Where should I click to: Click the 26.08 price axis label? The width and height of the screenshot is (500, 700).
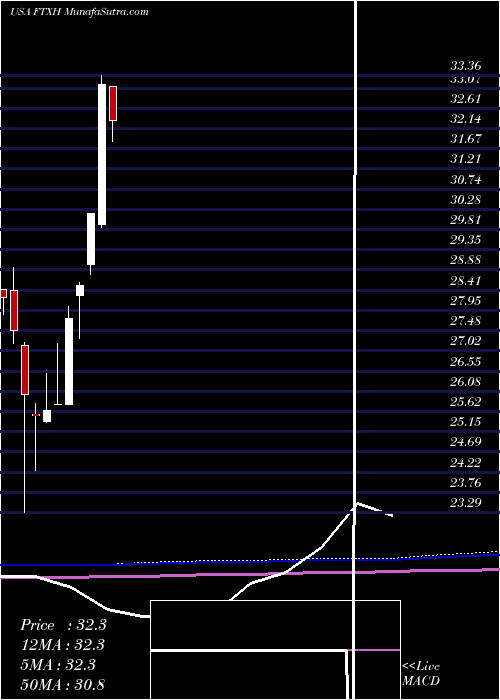click(466, 381)
